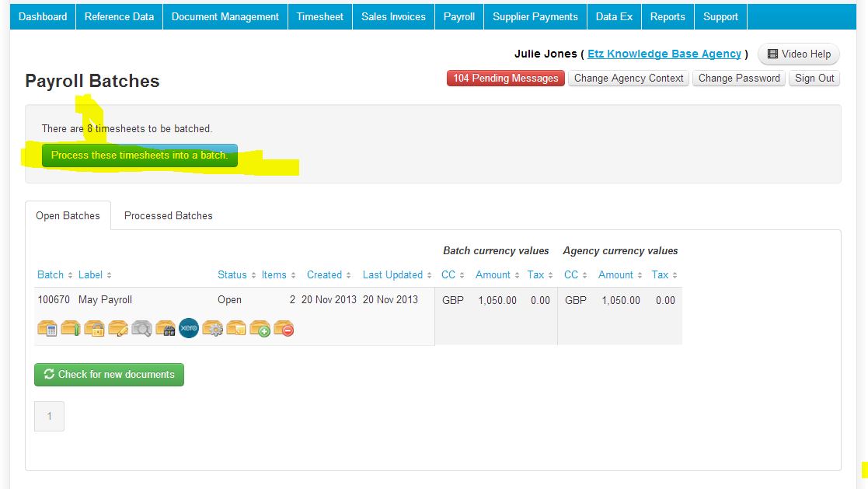Click batch currency amount 1,050.00
This screenshot has height=489, width=868.
[x=497, y=300]
